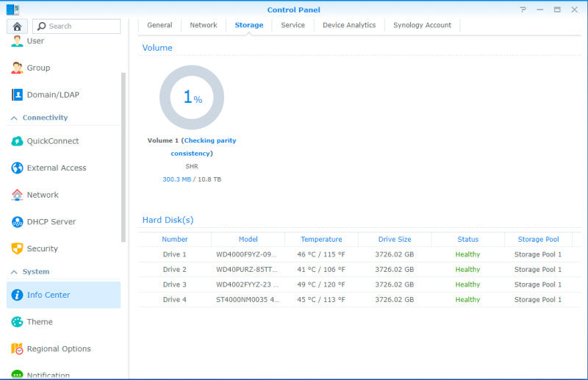
Task: Click Storage Pool 1 for Drive 2
Action: tap(538, 269)
